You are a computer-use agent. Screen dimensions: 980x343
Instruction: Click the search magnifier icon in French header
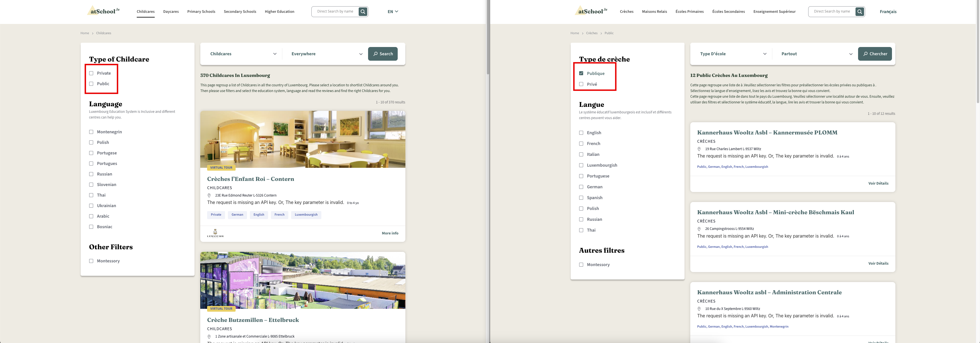[x=860, y=11]
